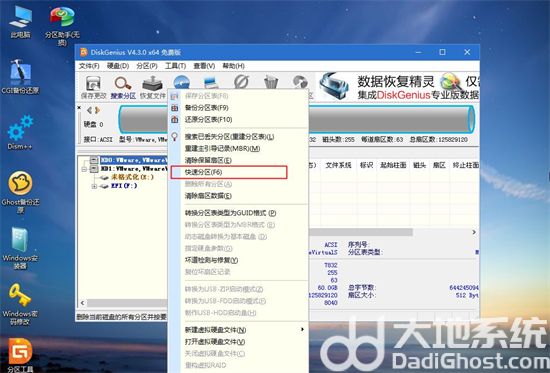Open Dism++ gear desktop icon
550x373 pixels.
click(x=20, y=132)
